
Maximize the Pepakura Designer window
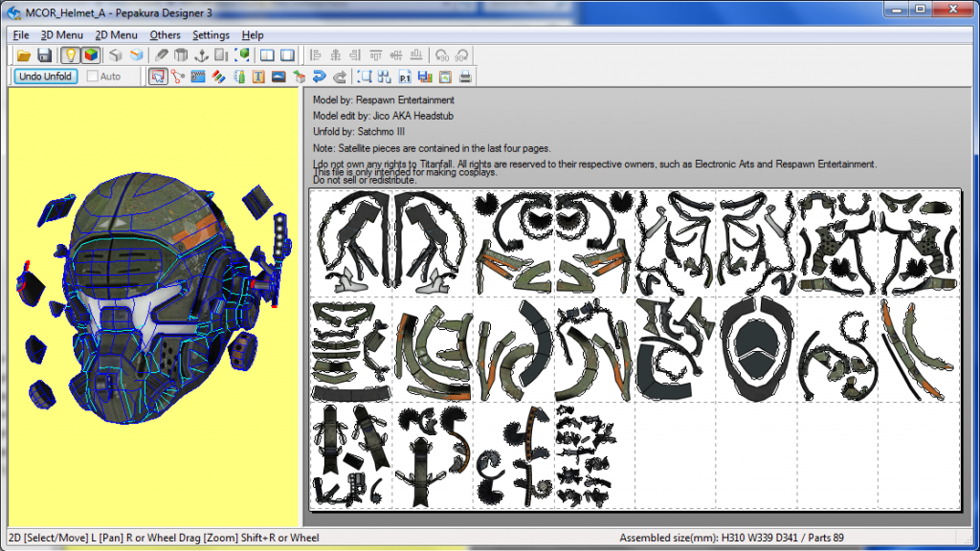tap(921, 9)
